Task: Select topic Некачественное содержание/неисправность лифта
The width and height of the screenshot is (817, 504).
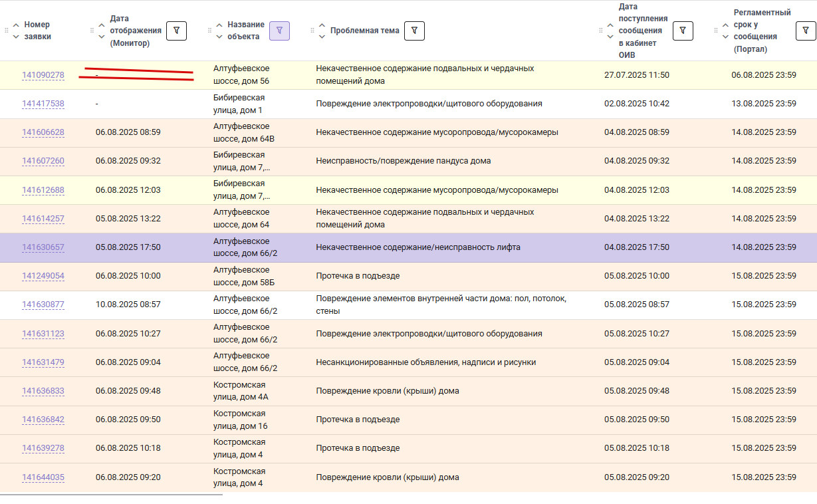Action: (x=418, y=247)
